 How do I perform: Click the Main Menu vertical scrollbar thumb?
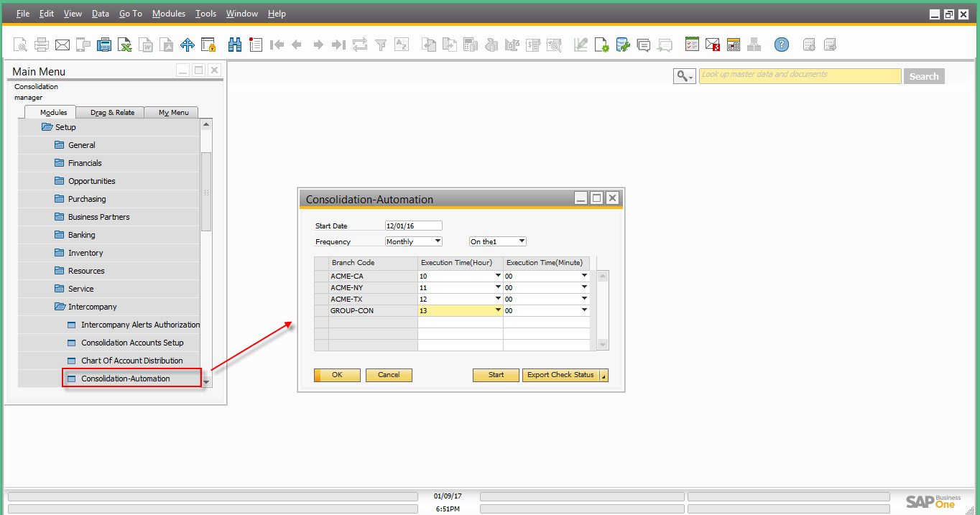206,191
